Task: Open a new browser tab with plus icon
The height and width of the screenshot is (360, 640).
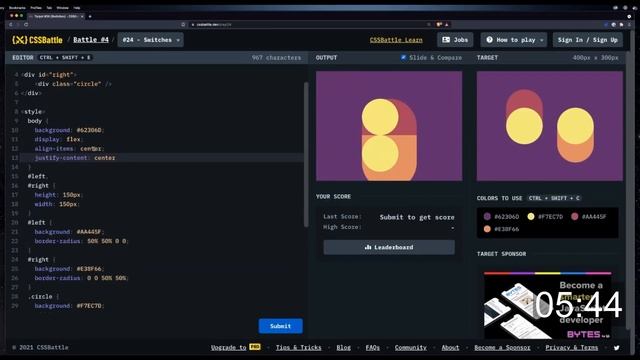Action: (90, 16)
